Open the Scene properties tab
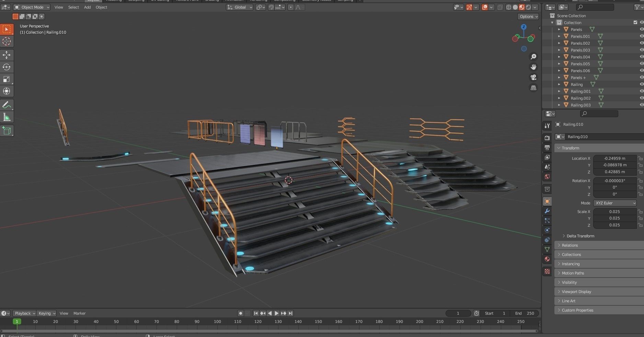The image size is (644, 337). pyautogui.click(x=547, y=167)
